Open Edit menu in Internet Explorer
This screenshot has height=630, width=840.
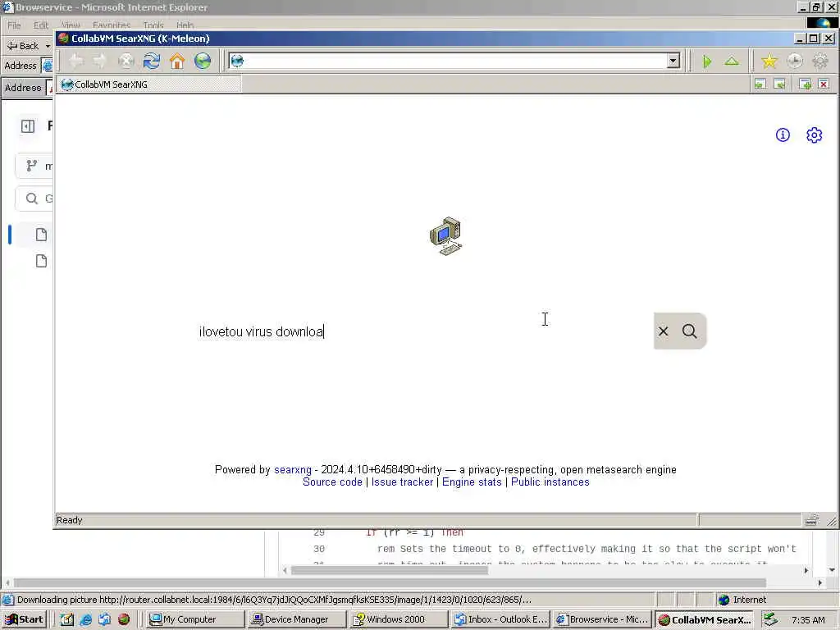[41, 25]
